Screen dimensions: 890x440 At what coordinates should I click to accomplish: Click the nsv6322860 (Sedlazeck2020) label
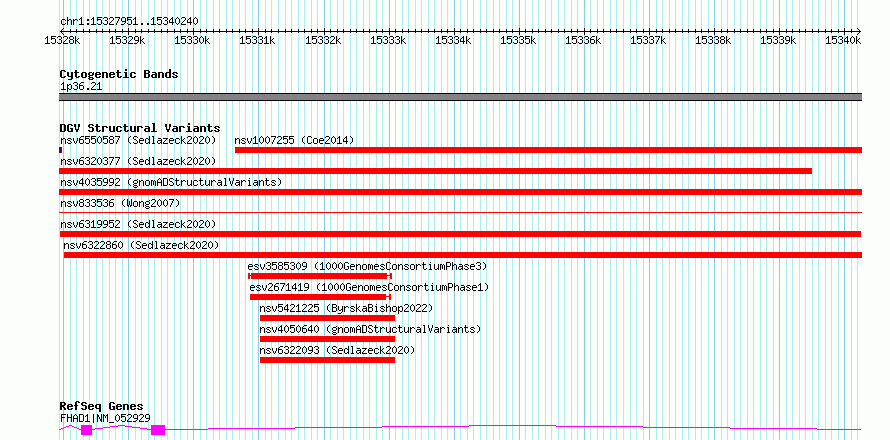[141, 245]
